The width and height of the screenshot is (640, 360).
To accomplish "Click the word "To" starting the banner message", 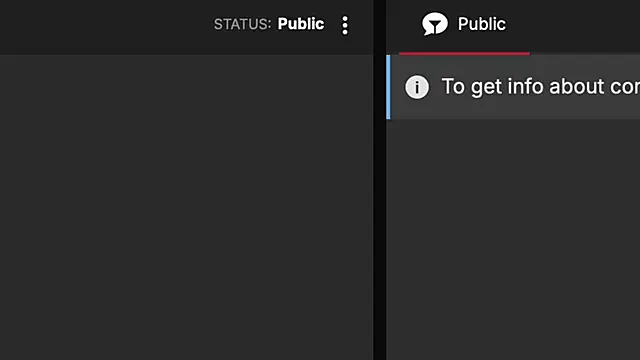I will click(453, 87).
